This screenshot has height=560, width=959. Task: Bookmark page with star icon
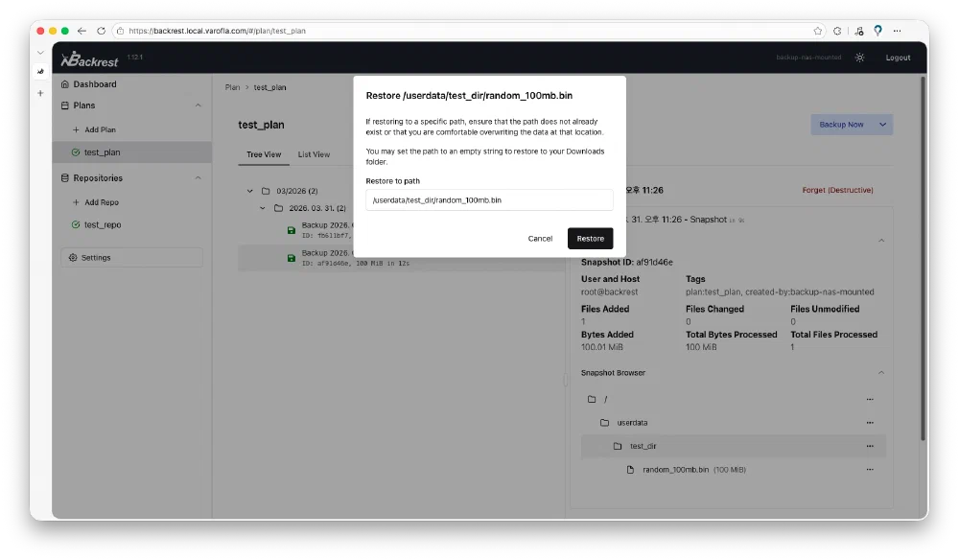818,31
